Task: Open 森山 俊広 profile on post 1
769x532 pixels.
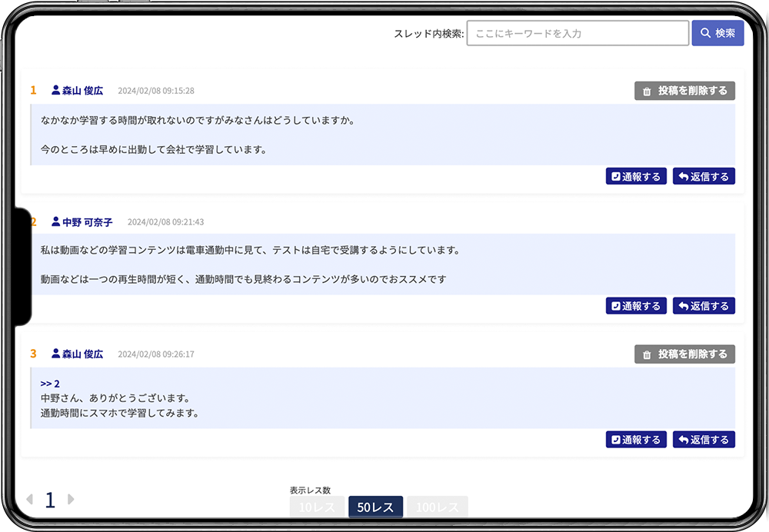Action: pyautogui.click(x=82, y=91)
